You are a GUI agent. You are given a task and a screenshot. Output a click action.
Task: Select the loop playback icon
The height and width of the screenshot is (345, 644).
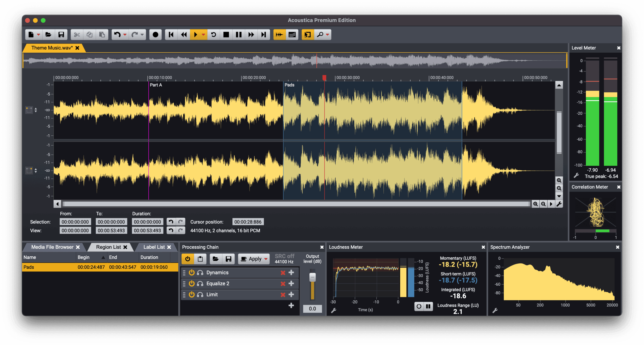click(x=214, y=34)
